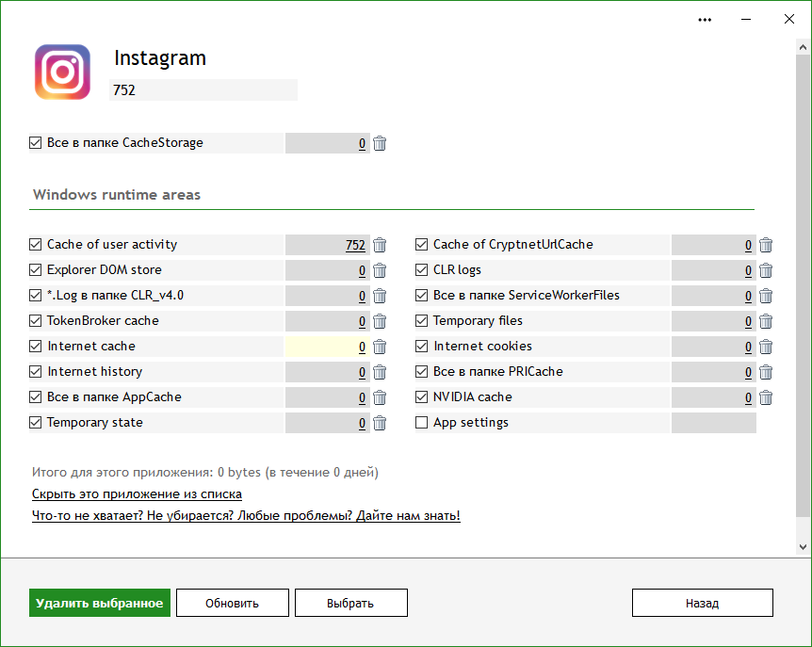Click trash icon for Temporary state
This screenshot has height=647, width=812.
(380, 423)
